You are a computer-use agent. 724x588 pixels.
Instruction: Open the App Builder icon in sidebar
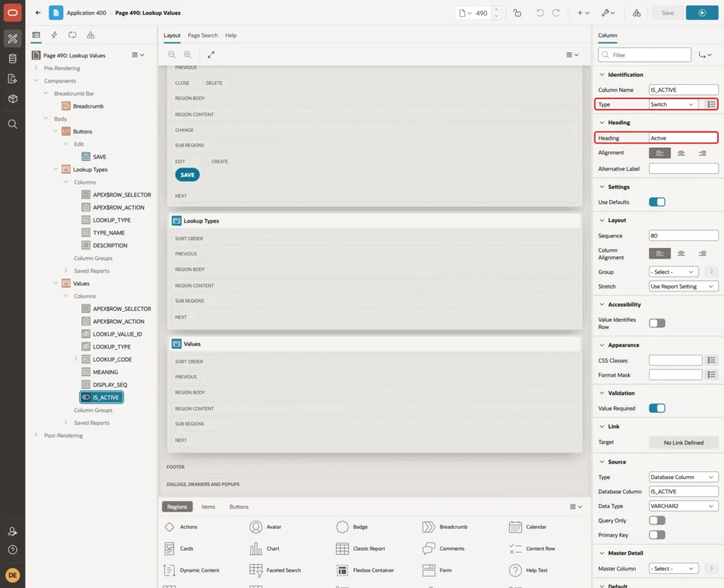point(13,39)
